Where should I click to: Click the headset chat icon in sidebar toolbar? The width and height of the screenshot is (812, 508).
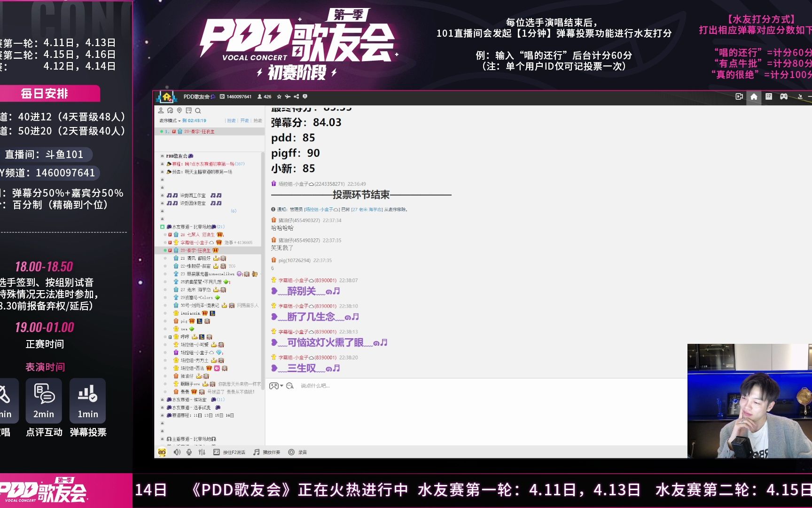click(x=170, y=111)
